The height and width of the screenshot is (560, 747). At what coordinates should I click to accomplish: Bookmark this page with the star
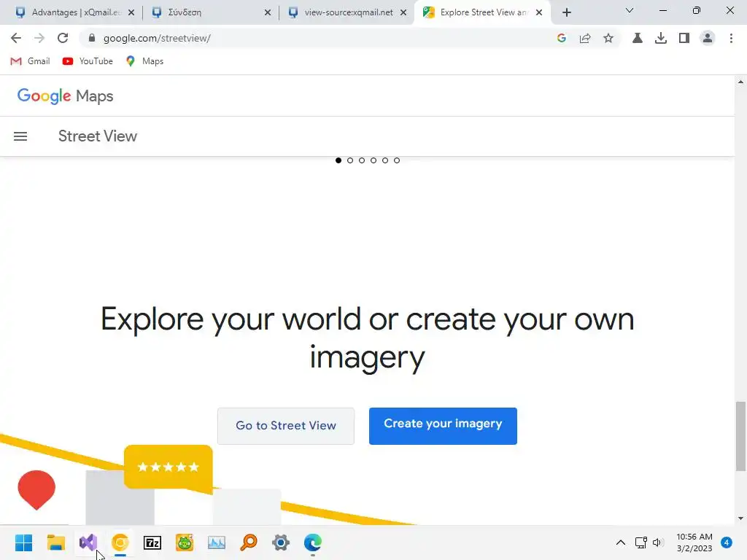[x=608, y=38]
